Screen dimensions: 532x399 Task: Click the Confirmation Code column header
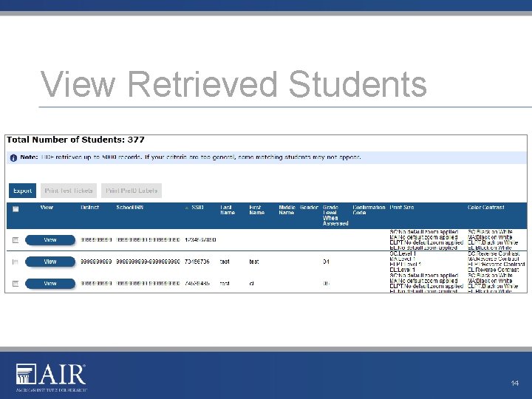point(369,210)
